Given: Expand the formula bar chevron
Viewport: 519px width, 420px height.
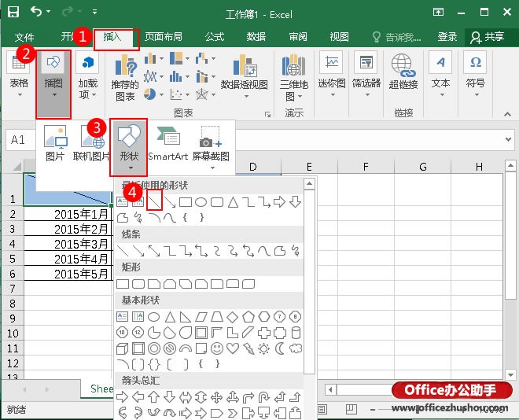Looking at the screenshot, I should tap(509, 139).
